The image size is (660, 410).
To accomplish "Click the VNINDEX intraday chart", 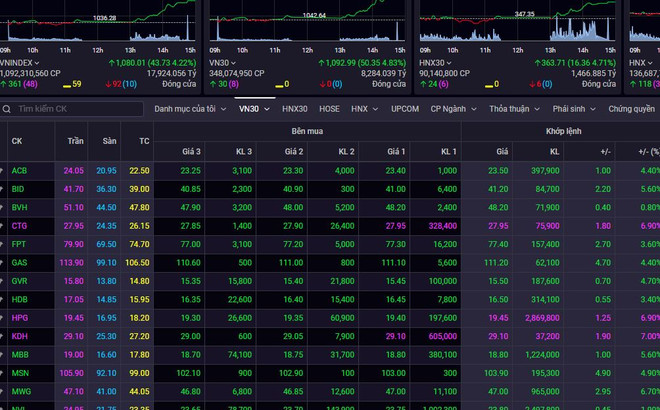I will point(98,22).
